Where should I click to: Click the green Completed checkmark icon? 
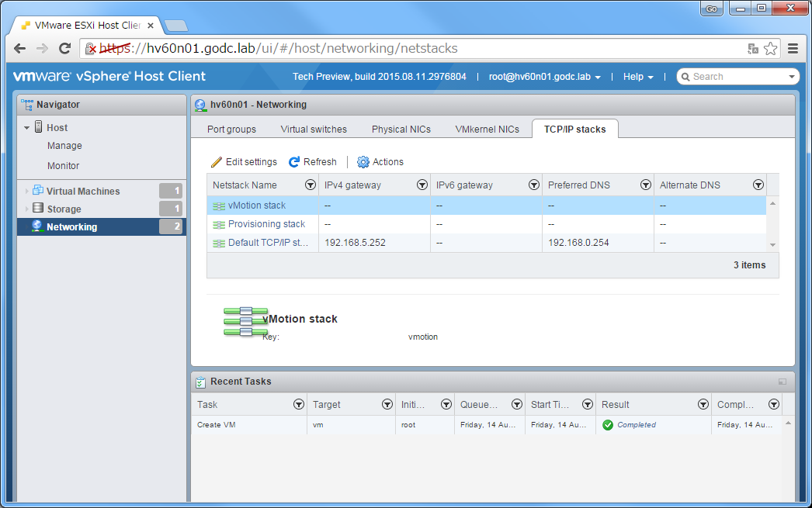click(608, 425)
